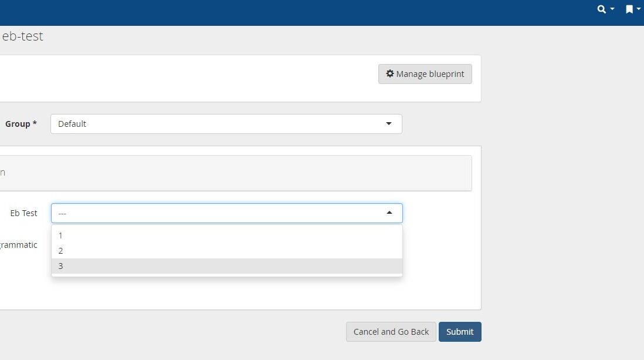Click the gear icon on Manage blueprint
644x360 pixels.
pyautogui.click(x=390, y=73)
